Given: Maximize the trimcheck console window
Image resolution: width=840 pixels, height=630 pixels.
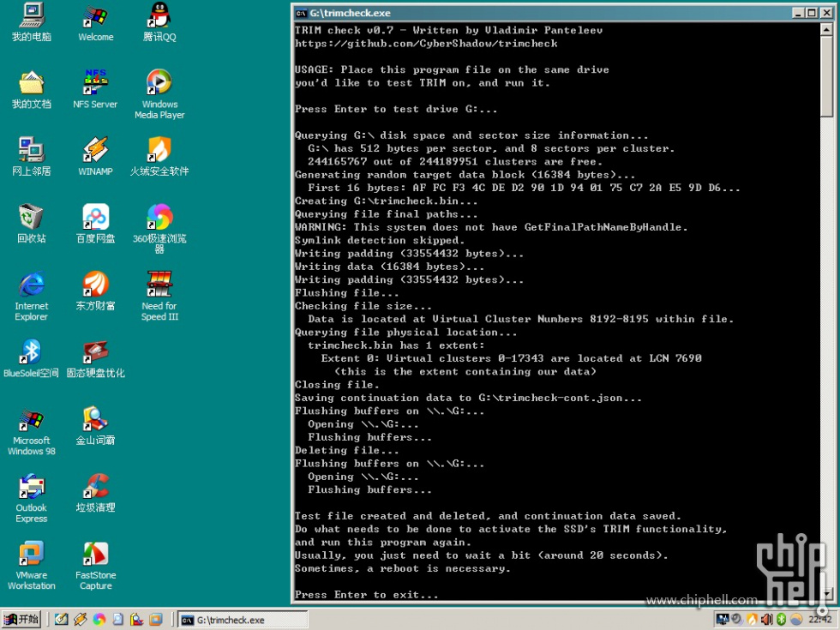Looking at the screenshot, I should 811,13.
